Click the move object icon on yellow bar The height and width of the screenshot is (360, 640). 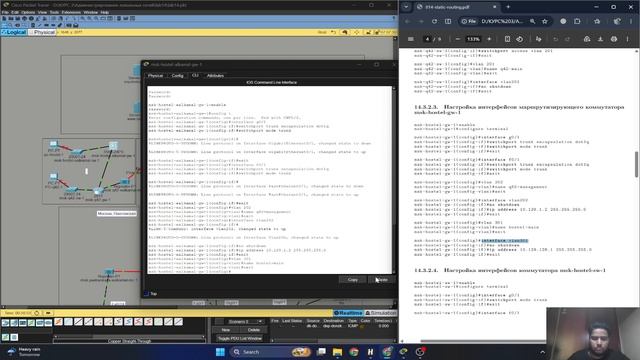point(356,32)
